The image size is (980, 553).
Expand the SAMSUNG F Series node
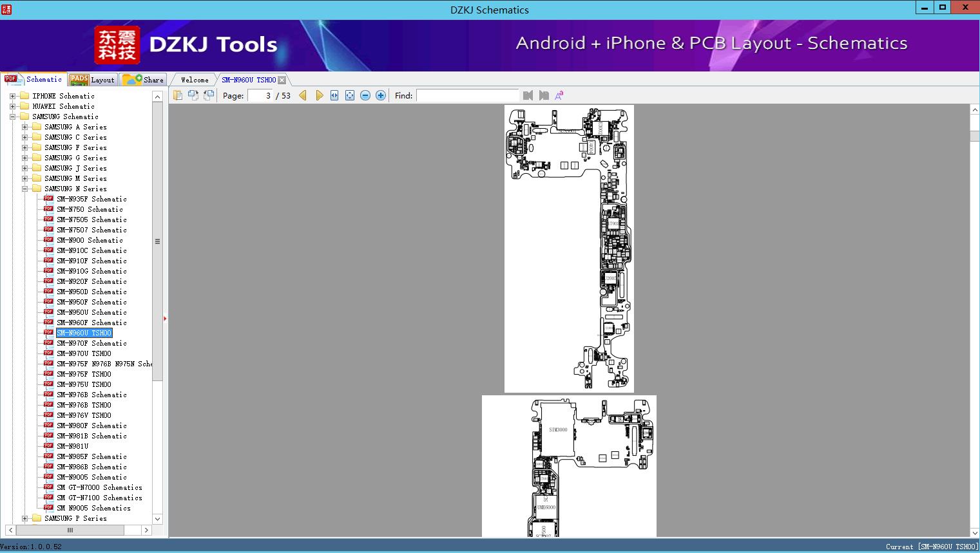[24, 147]
